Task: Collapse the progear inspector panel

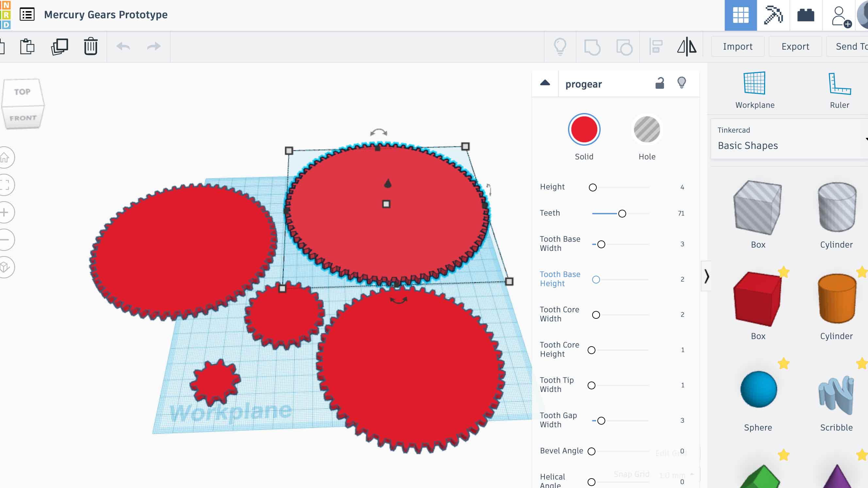Action: (545, 83)
